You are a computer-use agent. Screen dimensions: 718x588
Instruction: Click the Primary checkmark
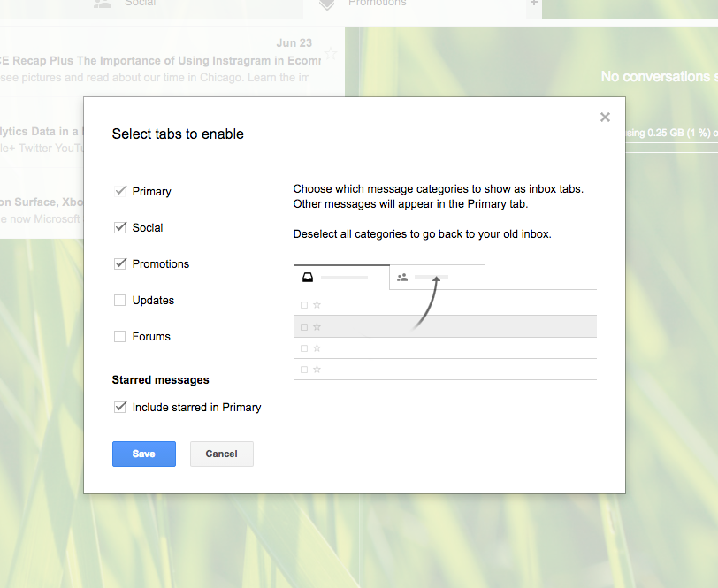120,191
